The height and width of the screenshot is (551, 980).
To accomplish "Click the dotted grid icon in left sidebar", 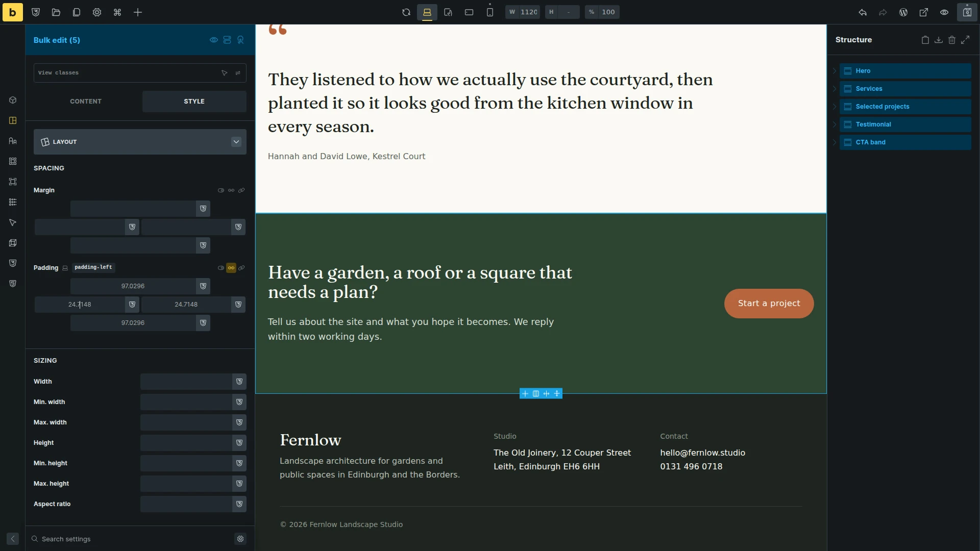I will point(13,202).
